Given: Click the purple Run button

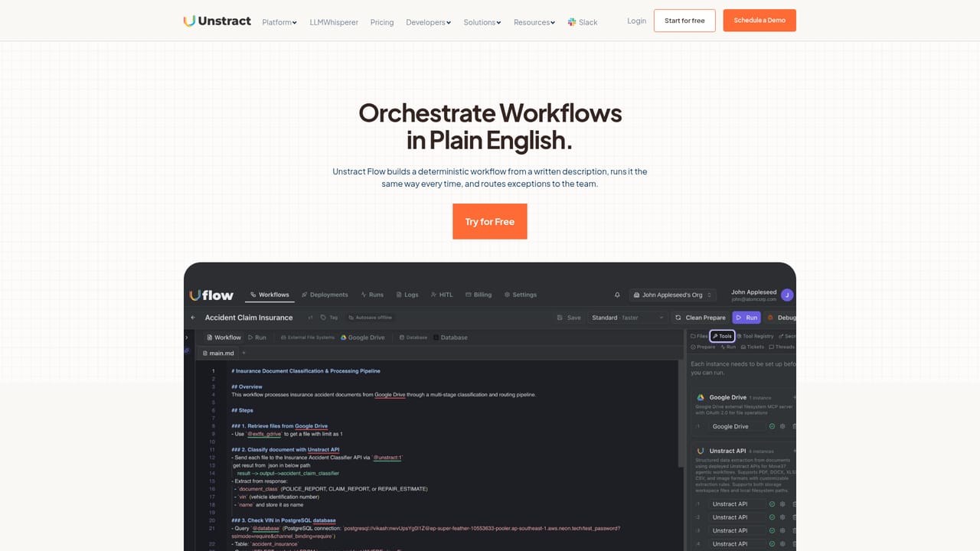Looking at the screenshot, I should point(746,318).
